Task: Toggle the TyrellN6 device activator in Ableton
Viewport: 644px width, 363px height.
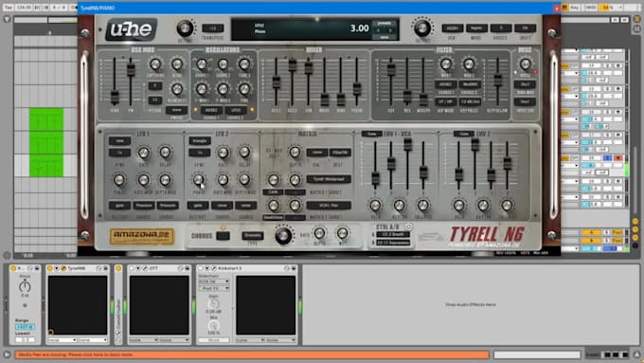Action: (x=50, y=268)
